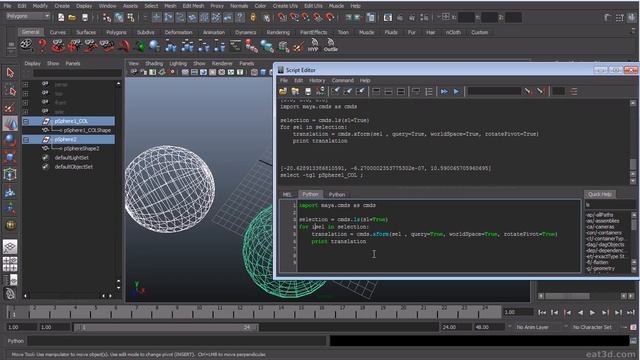Expand the persp camera node in Outliner
The height and width of the screenshot is (360, 640).
tap(26, 84)
